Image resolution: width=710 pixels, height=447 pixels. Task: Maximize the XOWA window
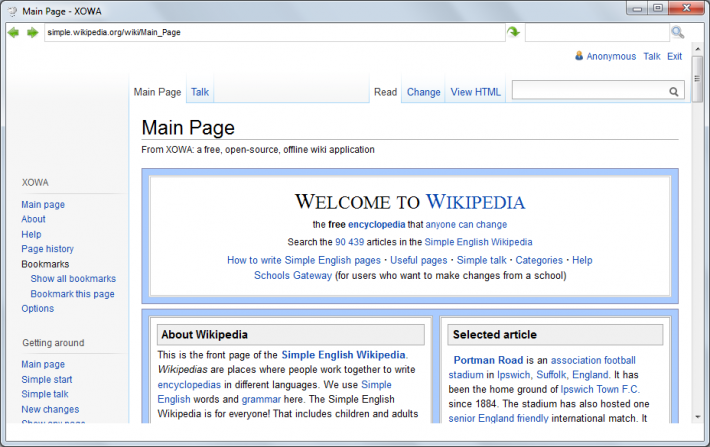(658, 8)
